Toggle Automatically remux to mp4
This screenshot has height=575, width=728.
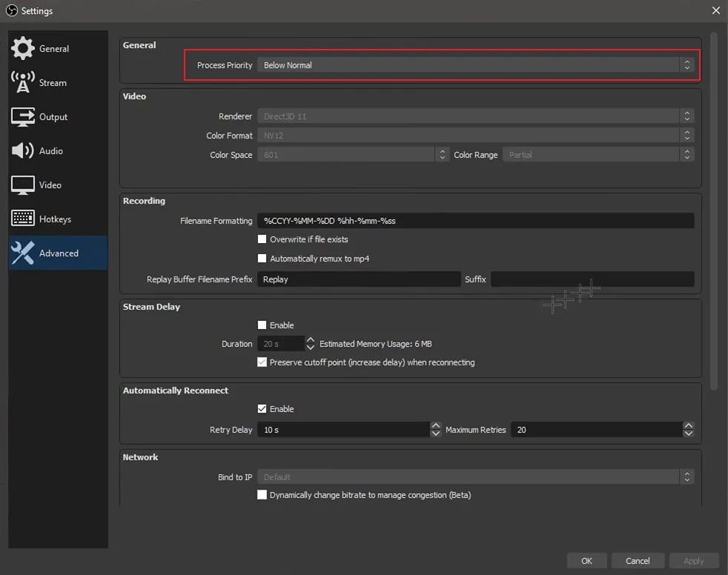(x=262, y=259)
